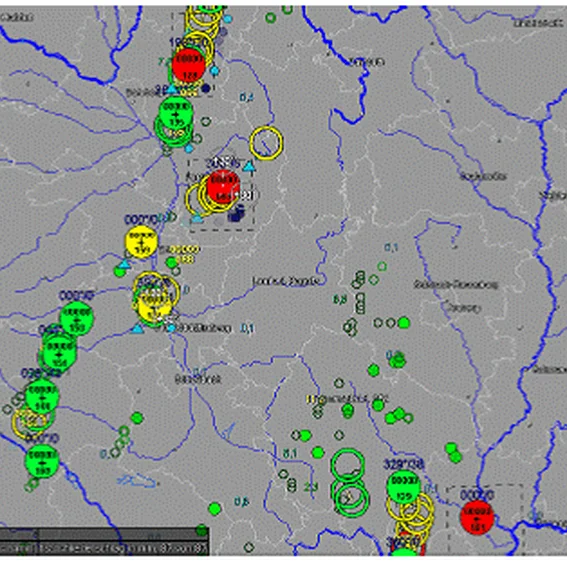Click the cyan triangle beside the central red marker
567x567 pixels.
[249, 167]
